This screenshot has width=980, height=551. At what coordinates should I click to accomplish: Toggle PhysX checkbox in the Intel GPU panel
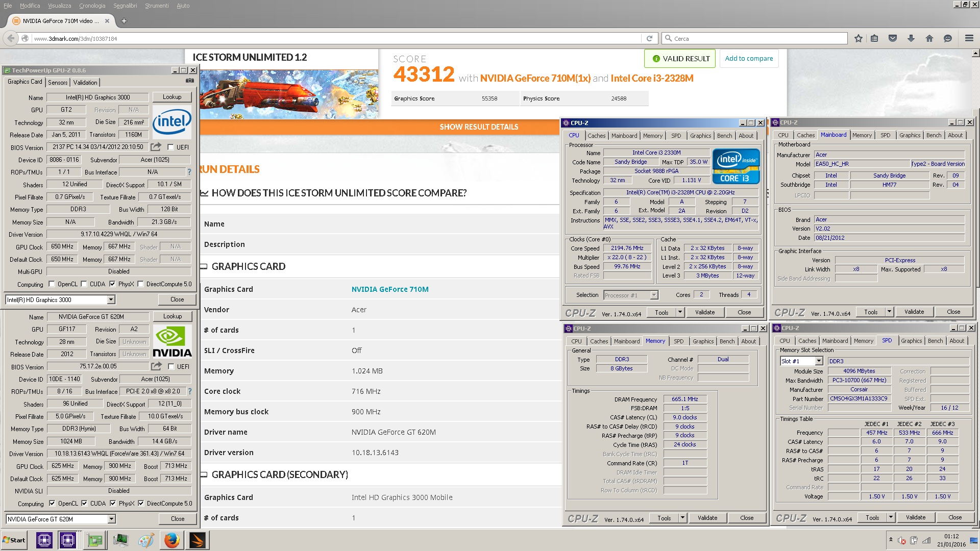(x=112, y=284)
